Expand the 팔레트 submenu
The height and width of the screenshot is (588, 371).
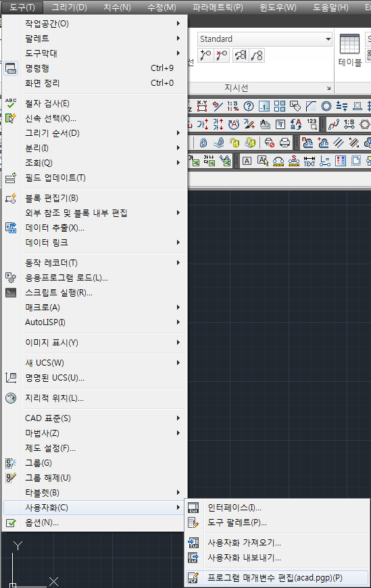coord(95,39)
